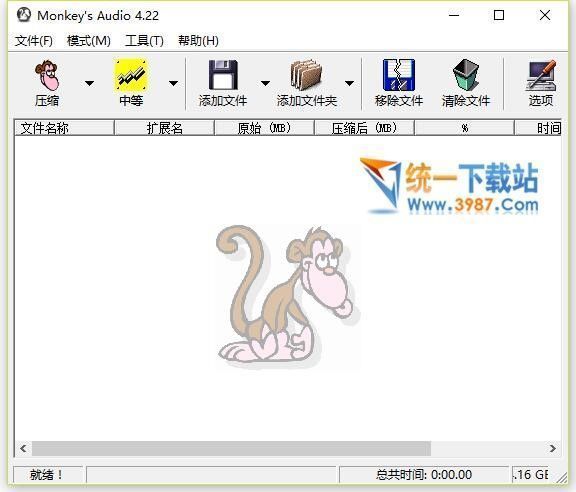Image resolution: width=576 pixels, height=492 pixels.
Task: Open the dropdown arrow next to 添加文件
Action: tap(265, 83)
